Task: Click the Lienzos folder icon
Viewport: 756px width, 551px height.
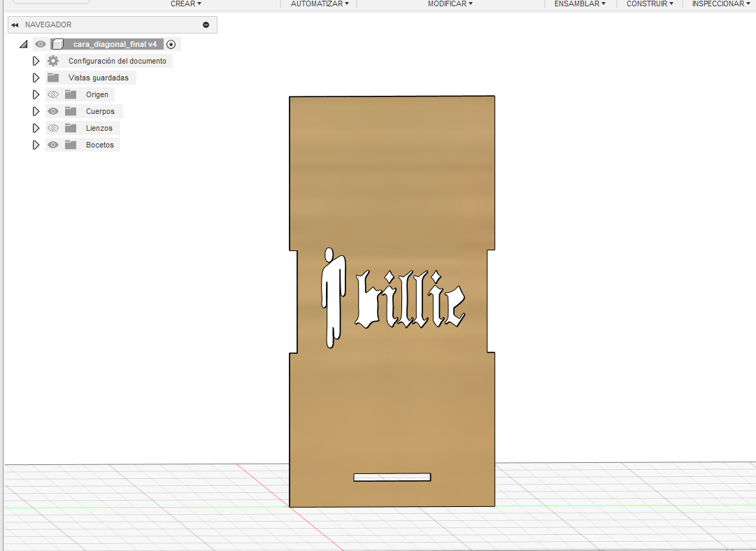Action: pos(71,128)
